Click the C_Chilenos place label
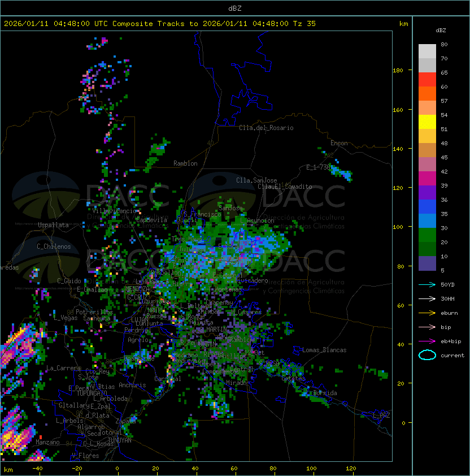Viewport: 470px width, 476px height. [x=54, y=246]
